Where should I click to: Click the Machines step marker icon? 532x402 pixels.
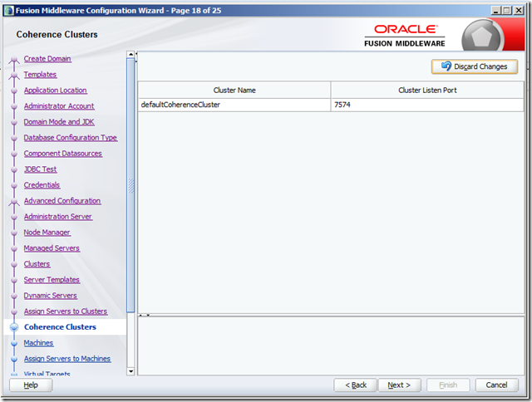14,343
